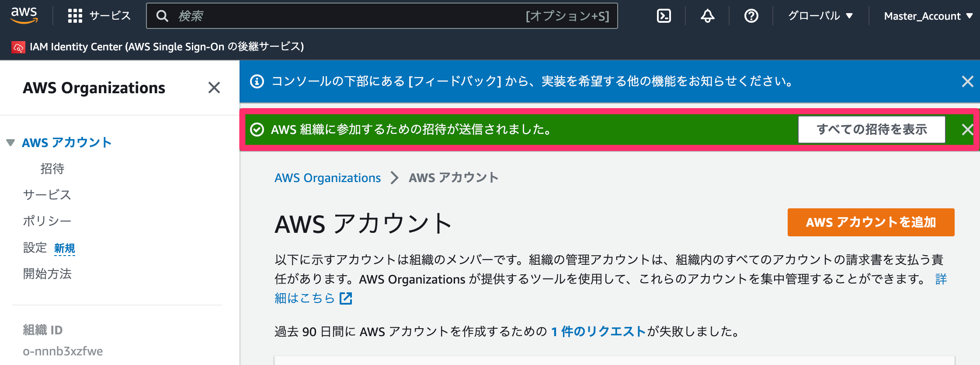Collapse the AWS アカウント tree section
The width and height of the screenshot is (980, 365).
(x=10, y=143)
